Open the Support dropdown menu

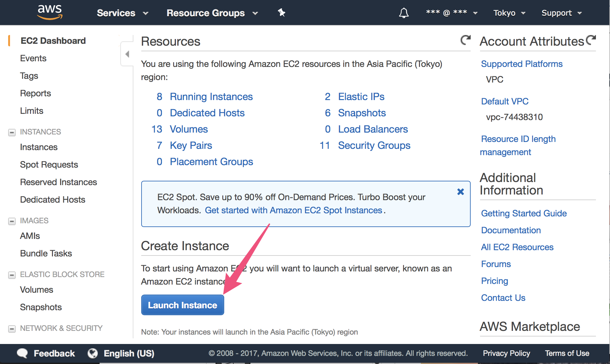561,13
